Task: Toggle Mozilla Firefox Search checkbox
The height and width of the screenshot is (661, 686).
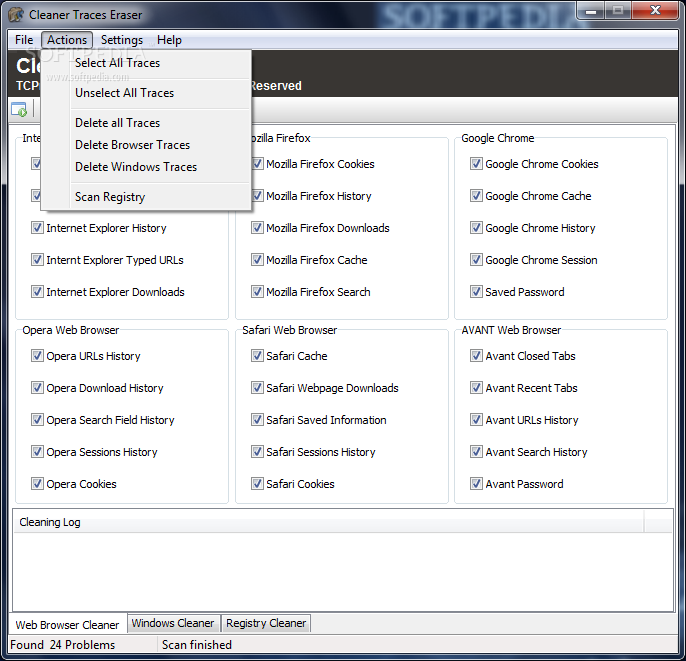Action: pos(257,291)
